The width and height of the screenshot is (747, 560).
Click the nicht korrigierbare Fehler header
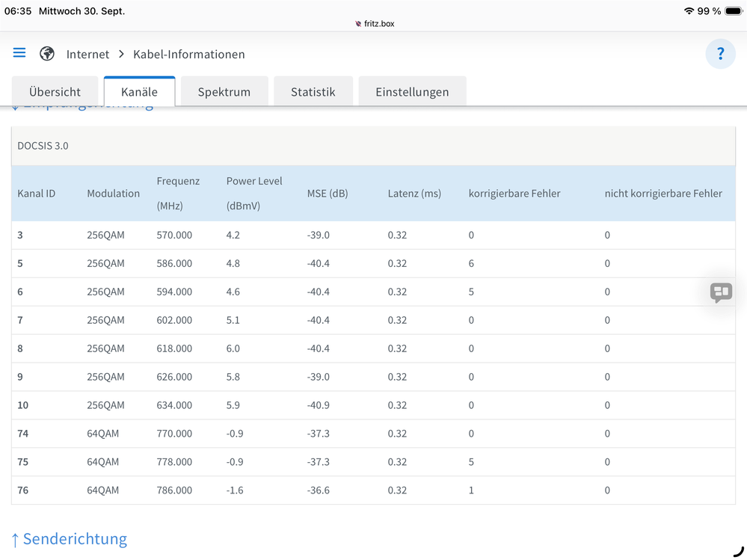[663, 194]
